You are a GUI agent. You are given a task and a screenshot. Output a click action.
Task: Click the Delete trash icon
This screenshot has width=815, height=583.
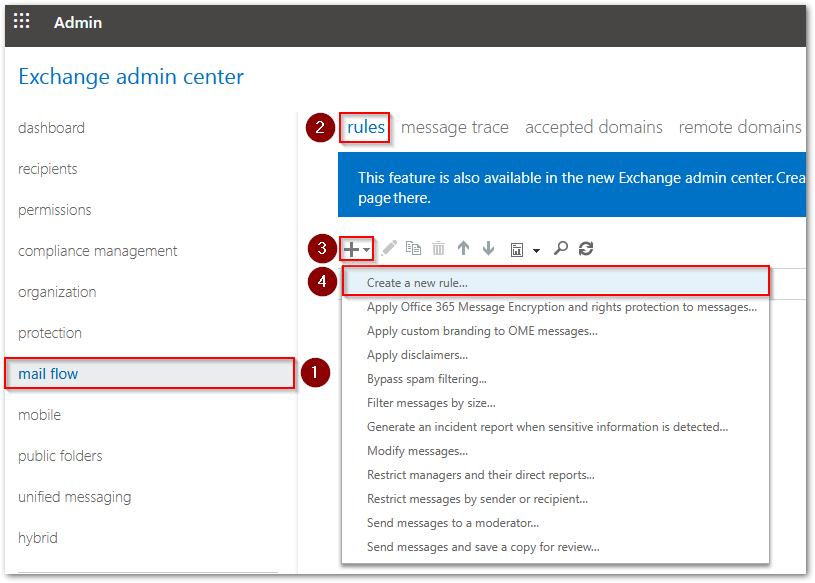click(437, 248)
